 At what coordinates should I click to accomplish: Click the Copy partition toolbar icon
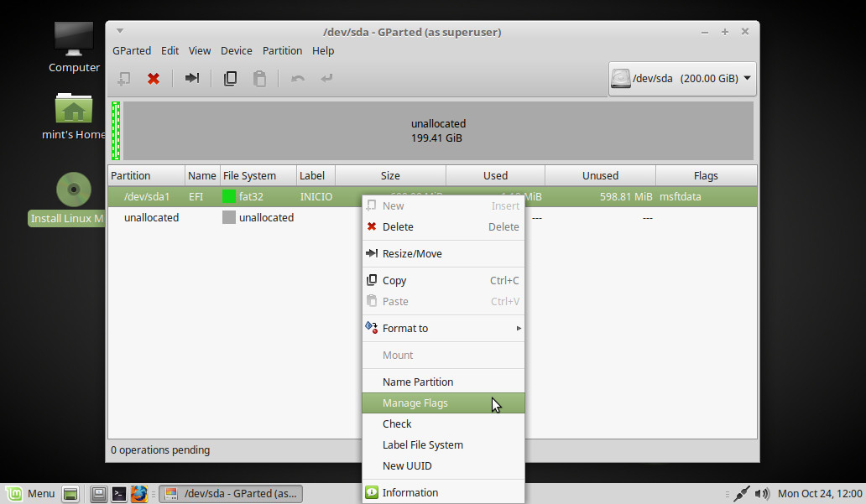[x=230, y=79]
